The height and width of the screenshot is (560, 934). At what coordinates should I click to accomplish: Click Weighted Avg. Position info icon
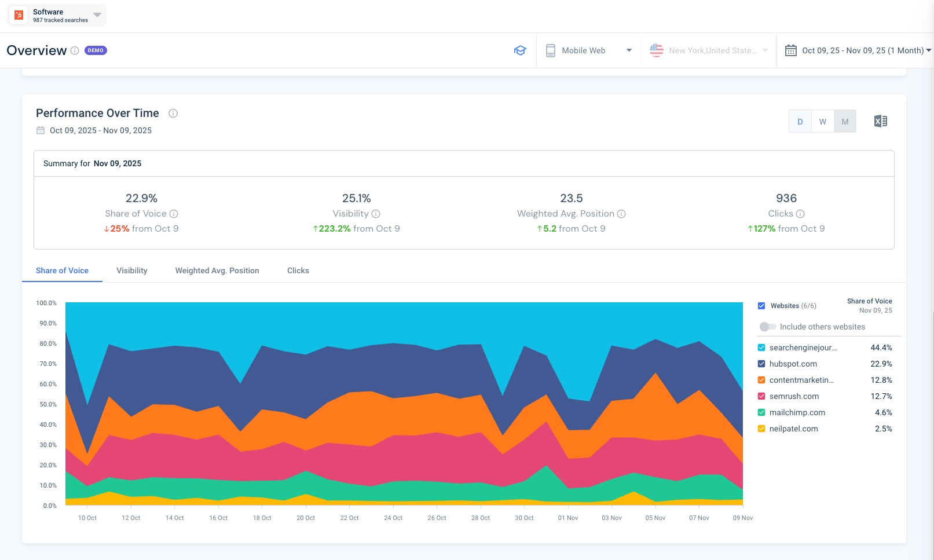click(x=621, y=214)
